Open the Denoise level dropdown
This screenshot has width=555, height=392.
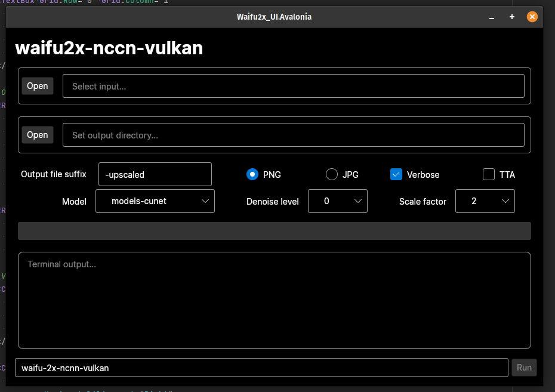point(338,201)
